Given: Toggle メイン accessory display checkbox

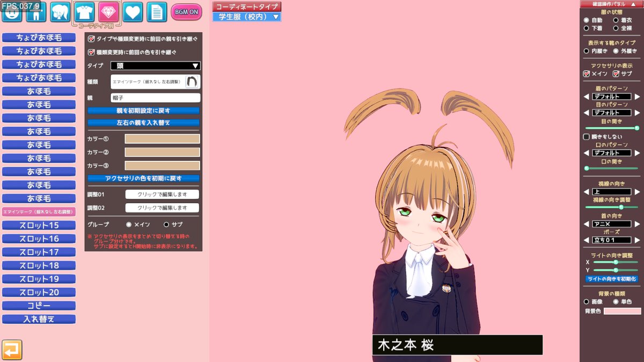Looking at the screenshot, I should click(587, 73).
